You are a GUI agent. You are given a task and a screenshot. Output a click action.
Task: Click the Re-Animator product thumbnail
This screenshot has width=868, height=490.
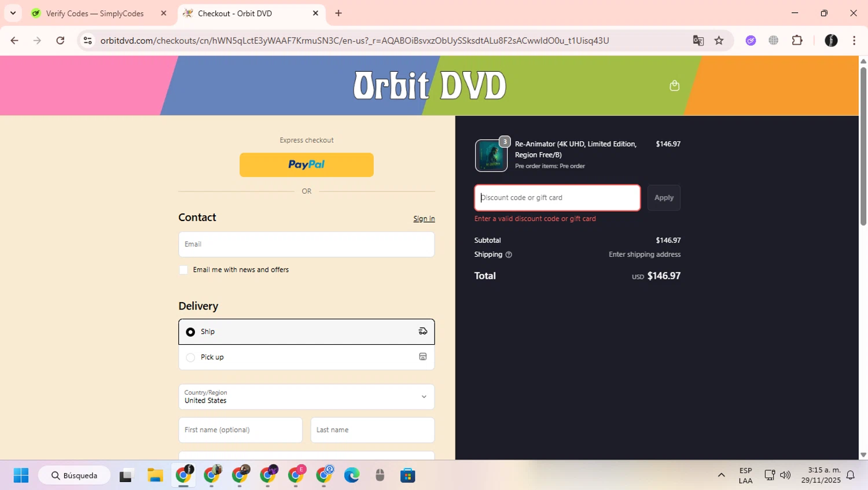click(491, 156)
